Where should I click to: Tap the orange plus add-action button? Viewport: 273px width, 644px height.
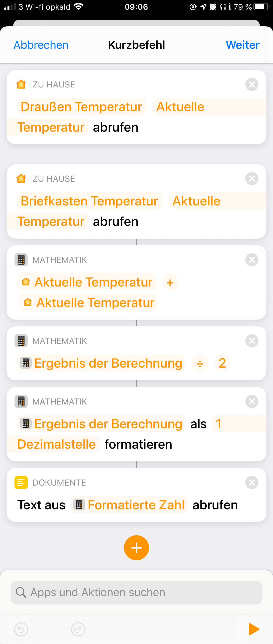point(136,548)
